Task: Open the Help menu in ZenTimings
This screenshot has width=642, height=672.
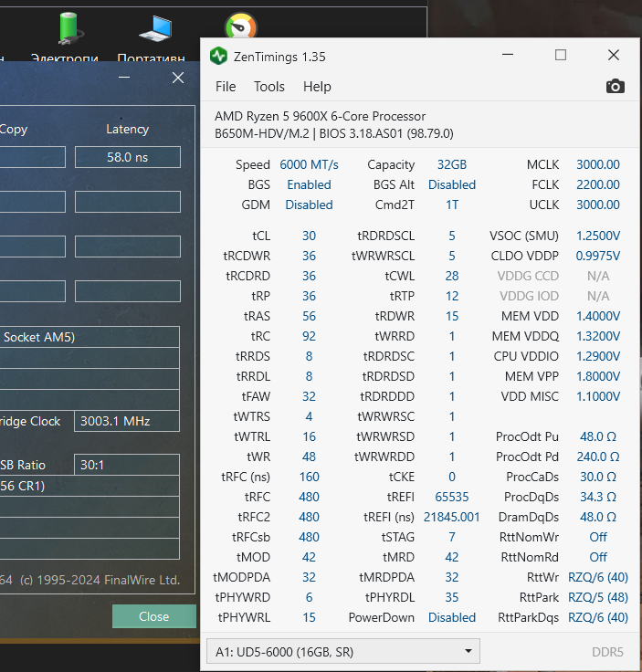Action: pos(317,87)
